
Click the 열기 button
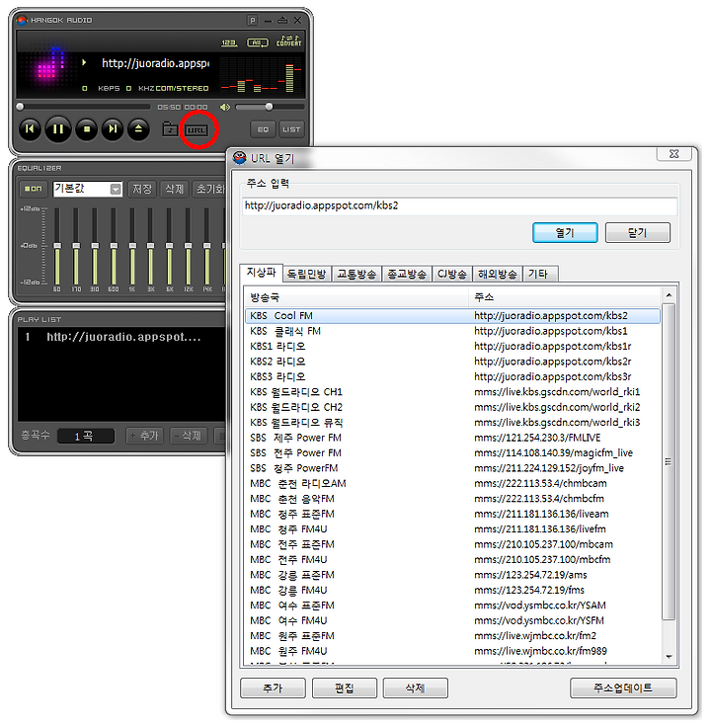(565, 232)
